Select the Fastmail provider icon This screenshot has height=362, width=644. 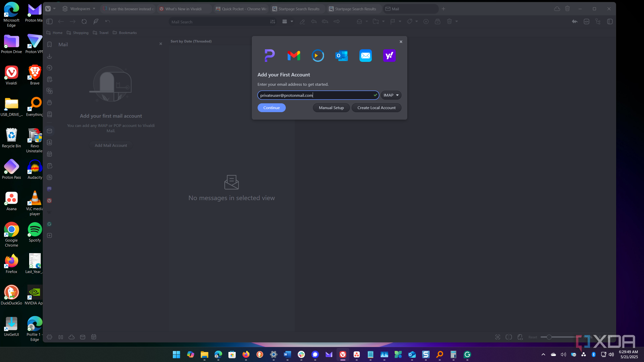318,56
